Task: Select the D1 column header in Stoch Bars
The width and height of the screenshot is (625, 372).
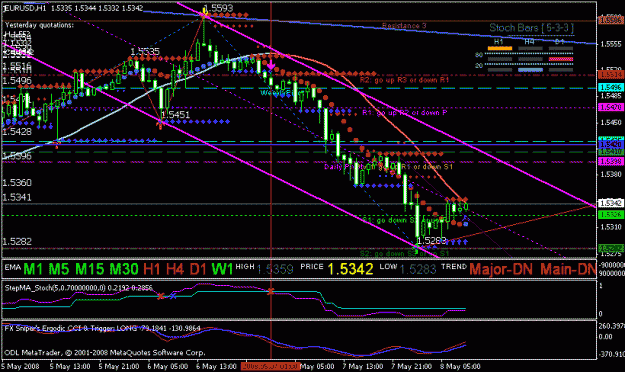Action: pos(560,41)
